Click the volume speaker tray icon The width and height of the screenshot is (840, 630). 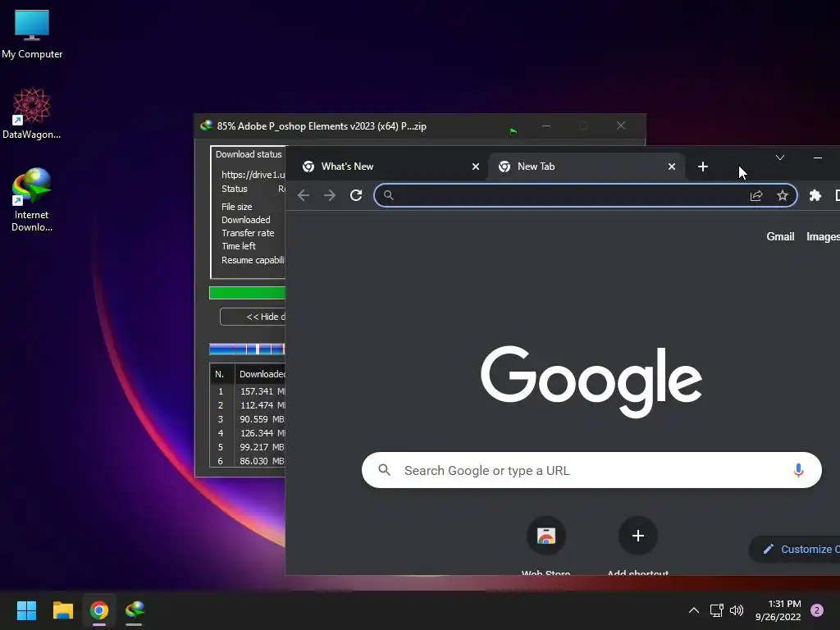[x=737, y=610]
